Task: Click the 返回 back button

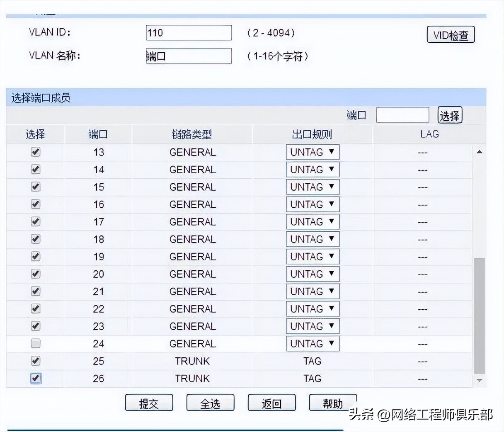Action: point(271,402)
